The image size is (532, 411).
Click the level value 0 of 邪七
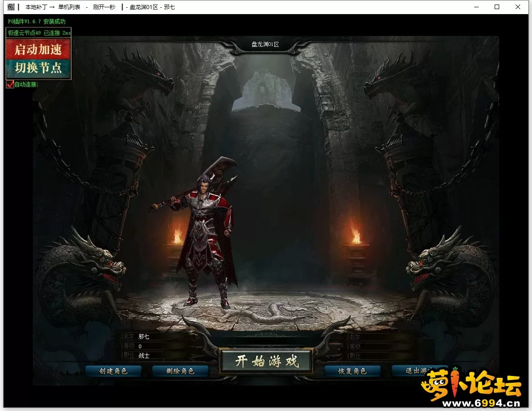pos(140,346)
